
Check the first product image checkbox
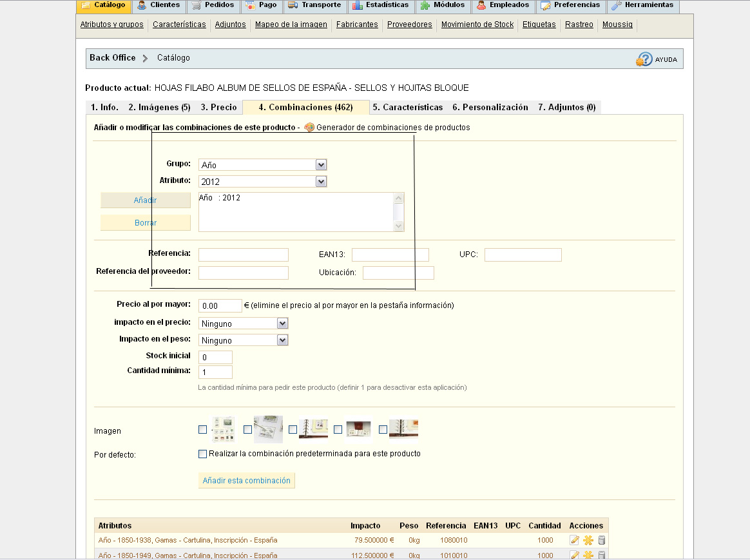[x=203, y=429]
